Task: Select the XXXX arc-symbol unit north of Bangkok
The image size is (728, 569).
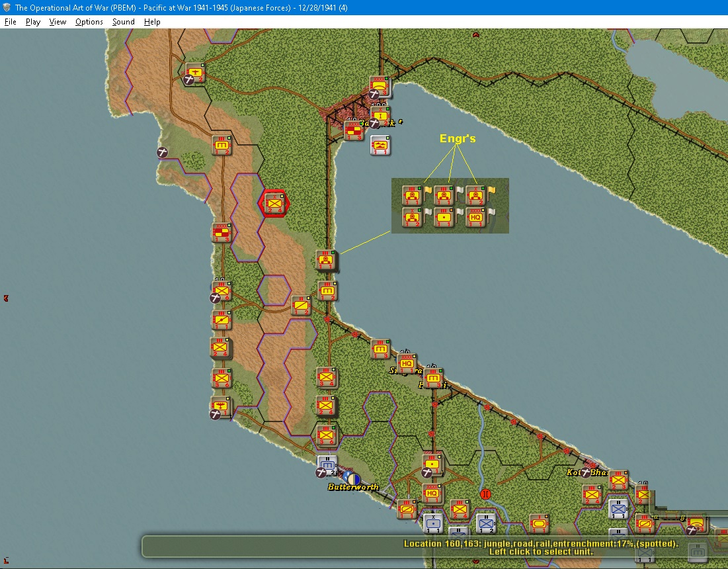Action: 381,87
